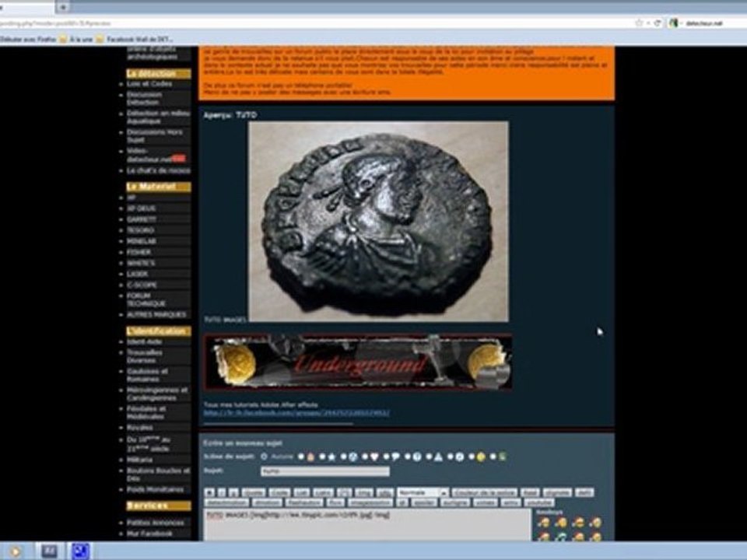The image size is (747, 560).
Task: Click the 'La détection' sidebar section header
Action: tap(159, 74)
